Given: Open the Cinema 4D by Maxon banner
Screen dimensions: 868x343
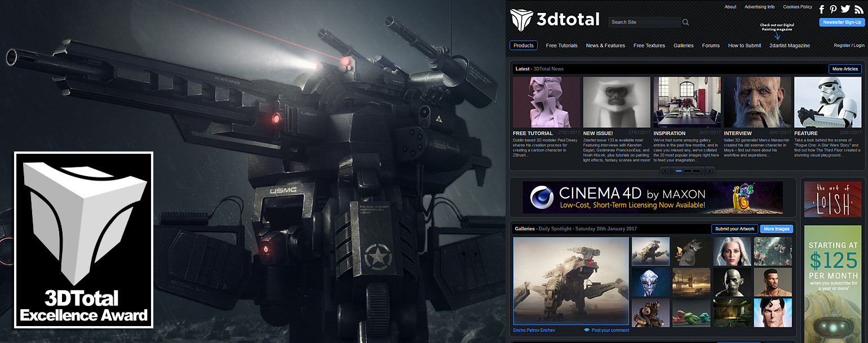Looking at the screenshot, I should 653,198.
